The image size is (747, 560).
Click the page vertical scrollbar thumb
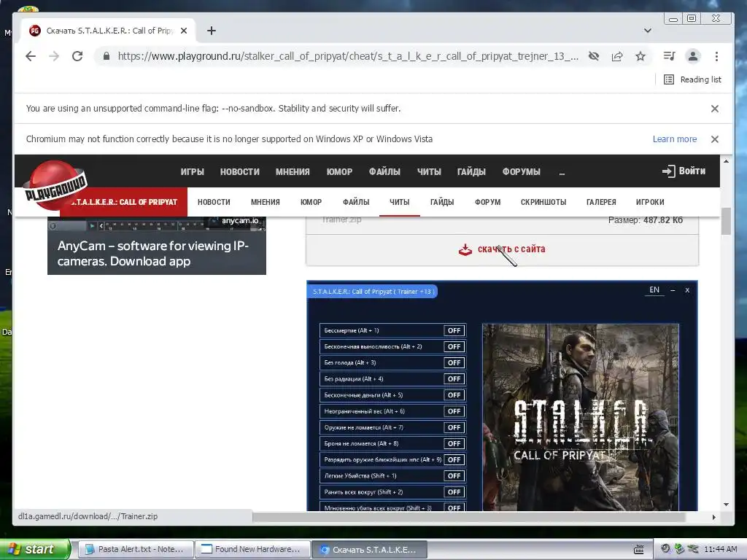[x=726, y=222]
